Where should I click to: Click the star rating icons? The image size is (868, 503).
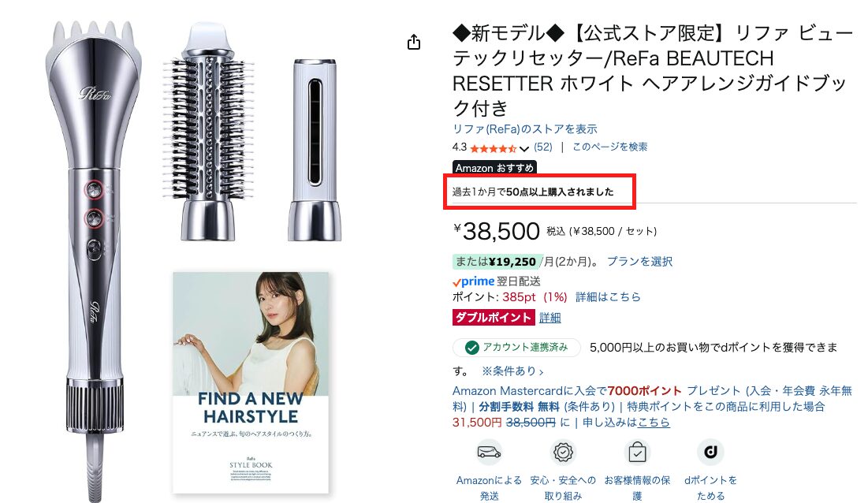[494, 148]
